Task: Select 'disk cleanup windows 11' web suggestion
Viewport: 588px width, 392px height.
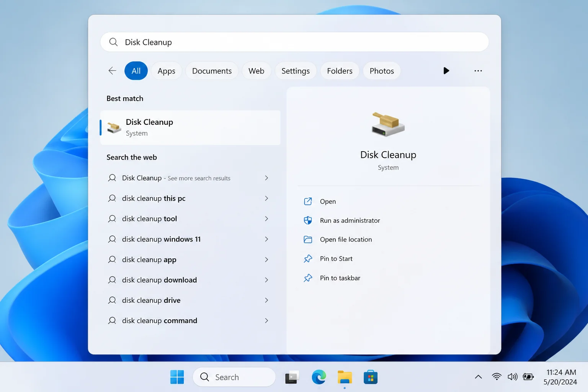Action: coord(190,239)
